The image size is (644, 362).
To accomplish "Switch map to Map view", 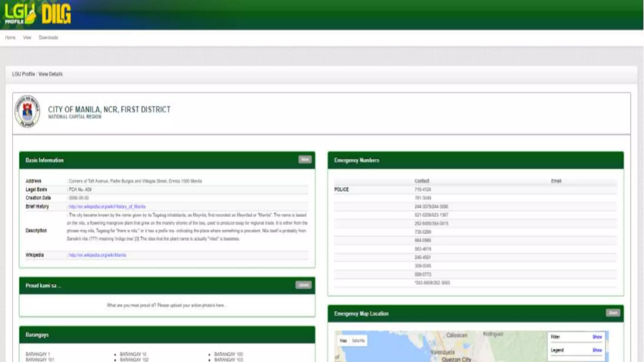I will coord(343,341).
